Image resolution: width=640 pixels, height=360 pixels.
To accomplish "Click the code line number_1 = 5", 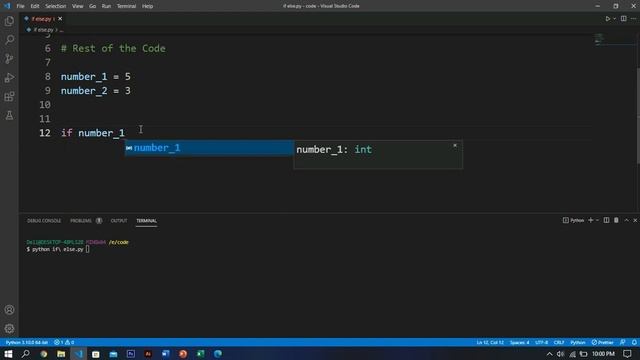I will 96,77.
